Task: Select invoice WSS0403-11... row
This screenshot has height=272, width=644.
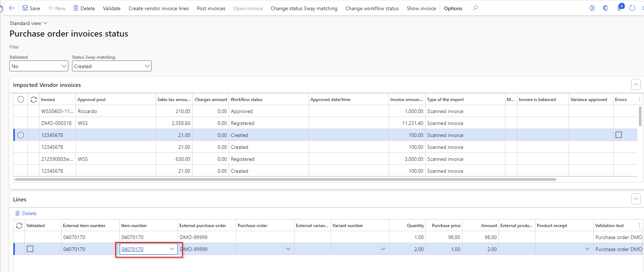Action: coord(57,111)
